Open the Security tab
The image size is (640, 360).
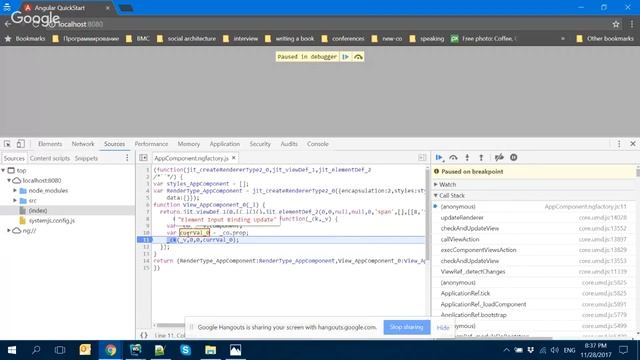260,144
